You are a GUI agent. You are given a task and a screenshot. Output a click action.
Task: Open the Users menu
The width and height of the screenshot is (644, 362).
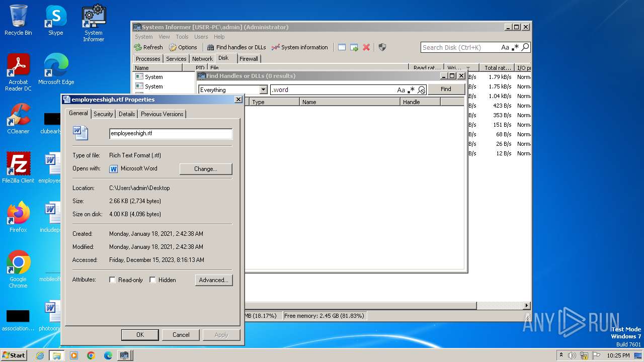coord(201,37)
